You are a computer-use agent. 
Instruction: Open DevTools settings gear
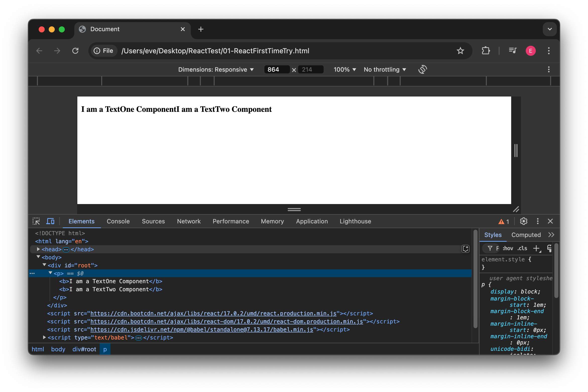(523, 221)
